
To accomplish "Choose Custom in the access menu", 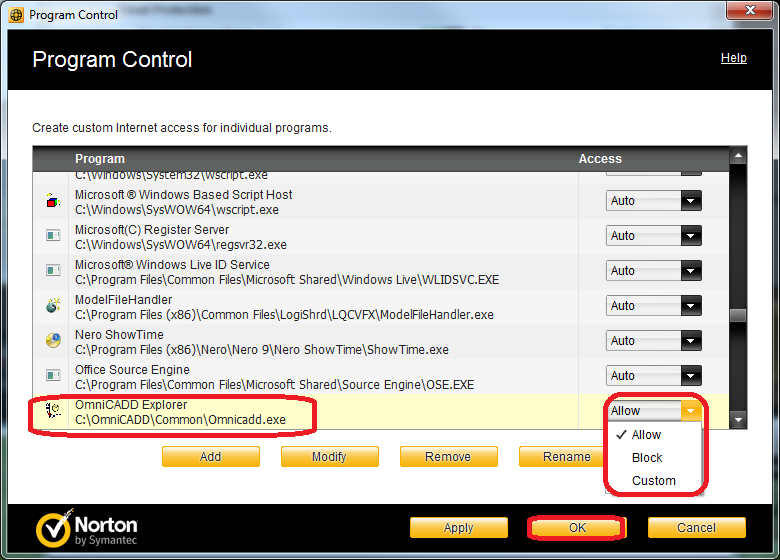I will click(x=654, y=481).
